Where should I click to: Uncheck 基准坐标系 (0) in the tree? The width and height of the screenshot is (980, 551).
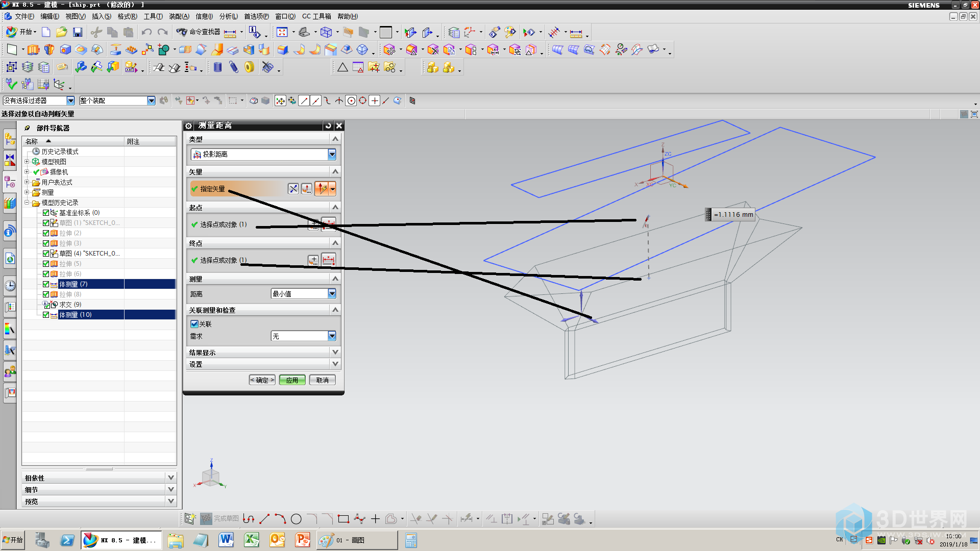click(x=46, y=213)
